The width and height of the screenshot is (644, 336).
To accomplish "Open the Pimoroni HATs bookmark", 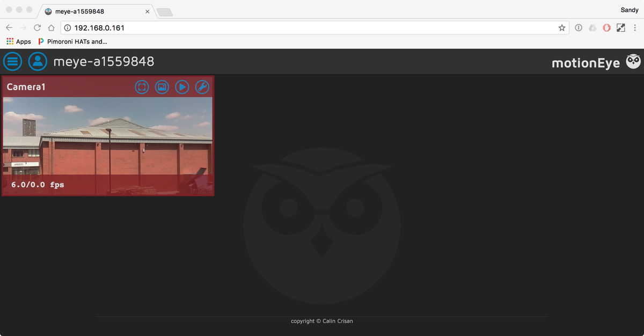I will tap(75, 41).
